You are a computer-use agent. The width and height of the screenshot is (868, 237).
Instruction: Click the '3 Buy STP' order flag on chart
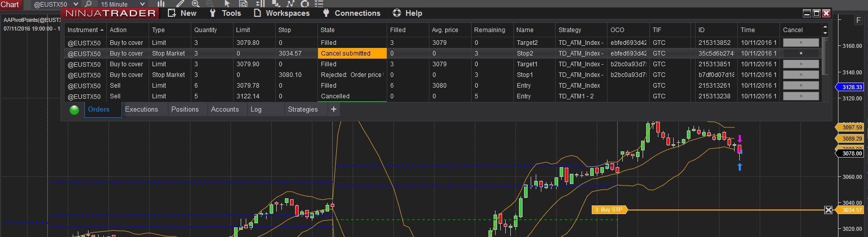[610, 209]
